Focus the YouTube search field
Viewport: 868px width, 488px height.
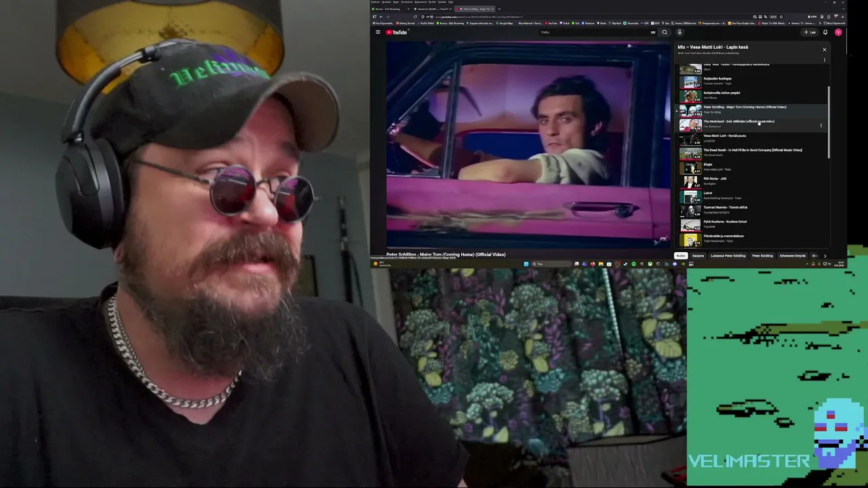point(595,32)
